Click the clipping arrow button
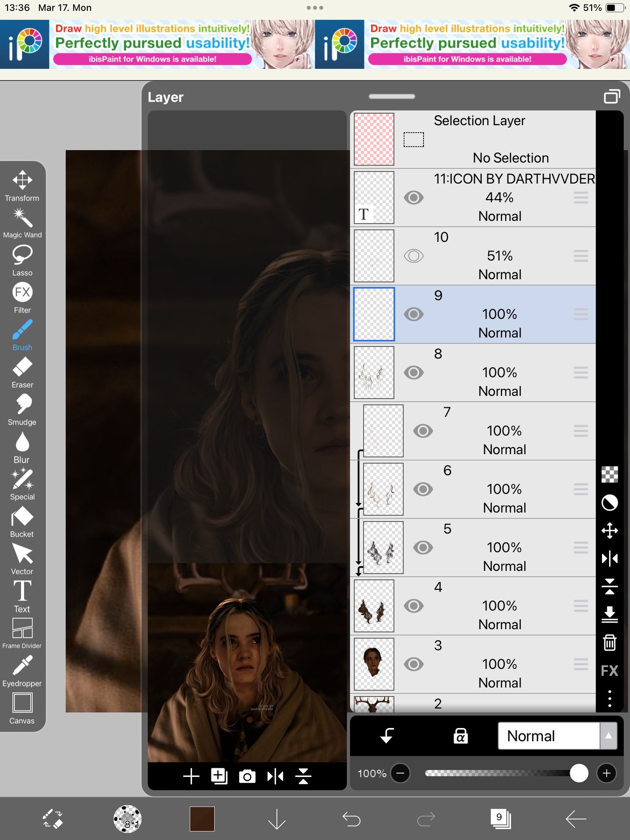Image resolution: width=630 pixels, height=840 pixels. (387, 736)
